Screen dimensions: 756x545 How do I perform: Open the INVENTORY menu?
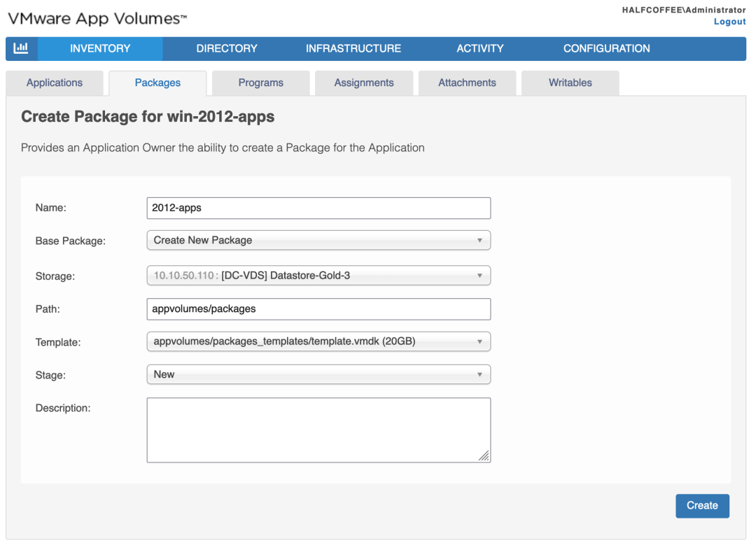[100, 49]
